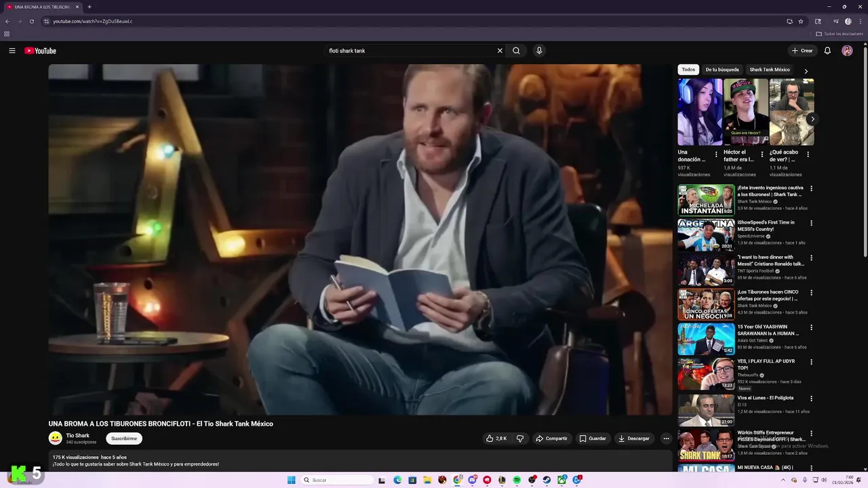Go to the YouTube home logo

click(40, 51)
